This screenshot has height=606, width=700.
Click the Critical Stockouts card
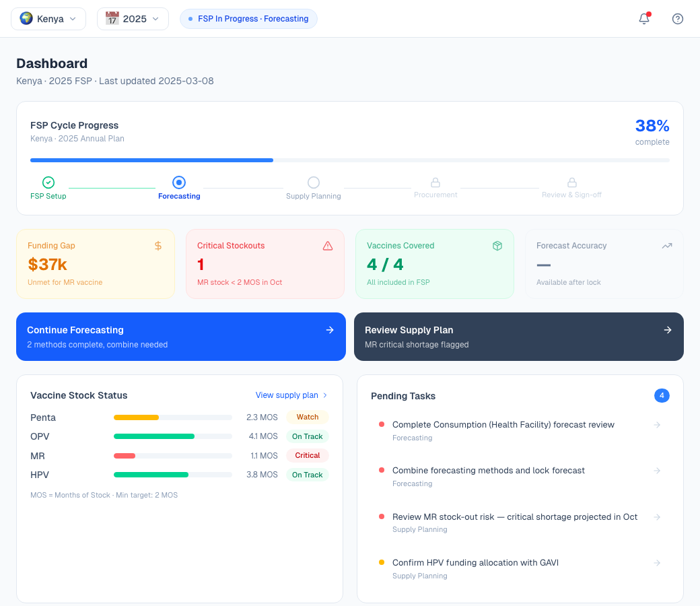265,264
